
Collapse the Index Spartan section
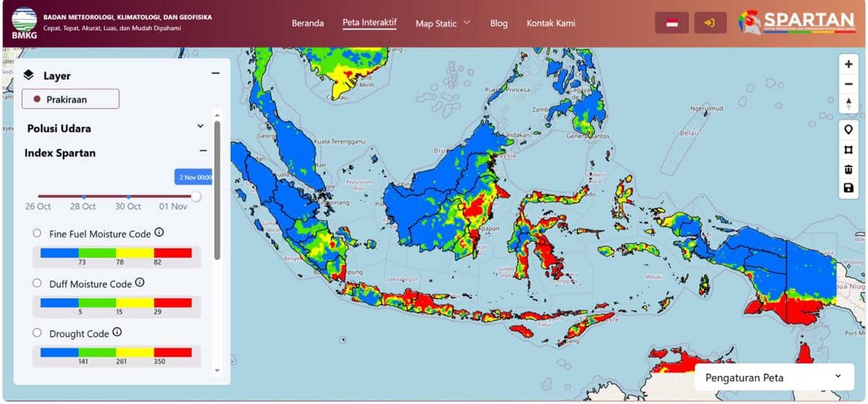tap(203, 151)
